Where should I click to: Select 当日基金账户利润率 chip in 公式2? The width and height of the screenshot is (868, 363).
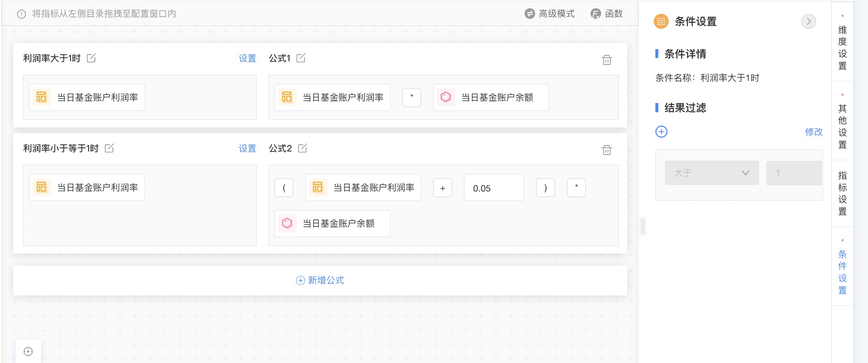pyautogui.click(x=363, y=187)
